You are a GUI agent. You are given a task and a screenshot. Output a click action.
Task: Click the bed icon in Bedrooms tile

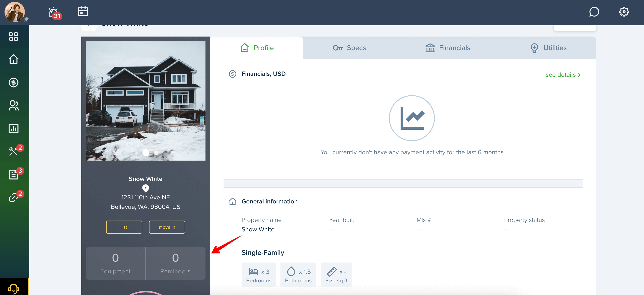[x=253, y=271]
